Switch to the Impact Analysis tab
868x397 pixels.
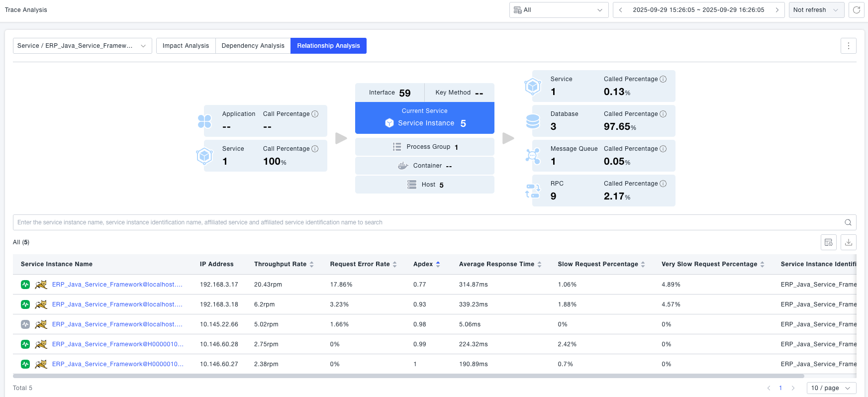(x=186, y=46)
